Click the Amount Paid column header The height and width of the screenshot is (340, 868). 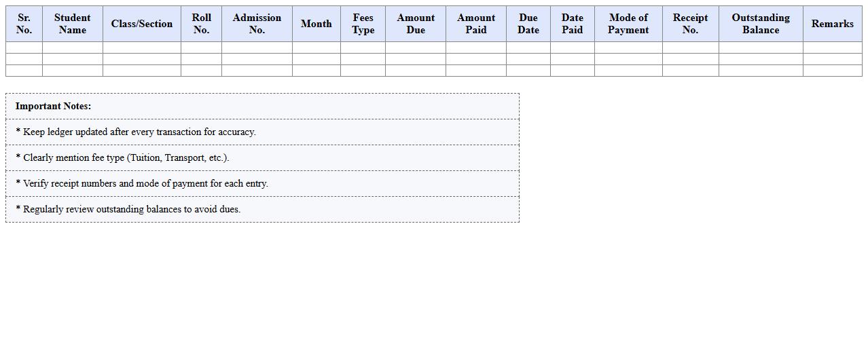tap(475, 24)
